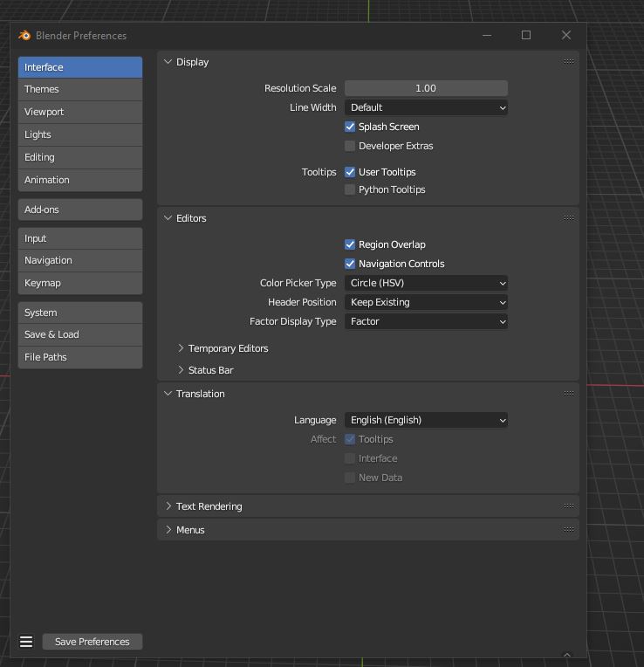This screenshot has width=644, height=667.
Task: Enable the Python Tooltips checkbox
Action: [x=350, y=189]
